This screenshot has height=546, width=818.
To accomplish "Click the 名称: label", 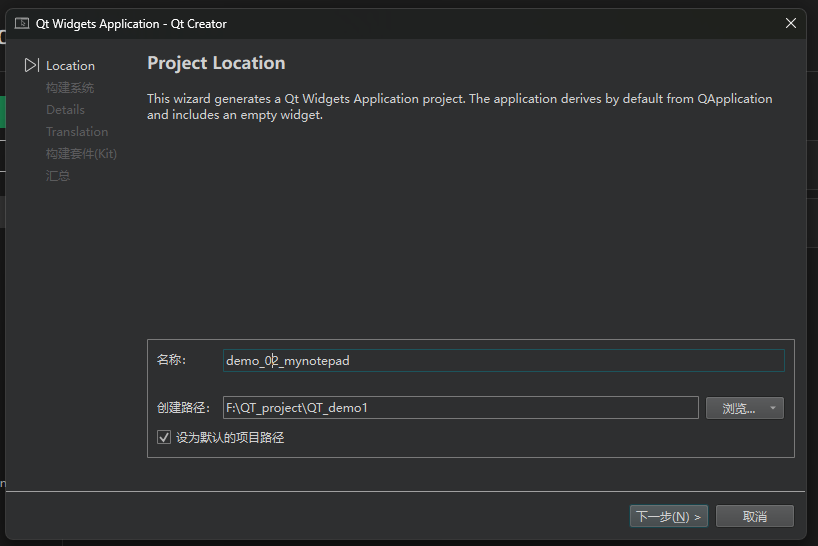I will 172,360.
